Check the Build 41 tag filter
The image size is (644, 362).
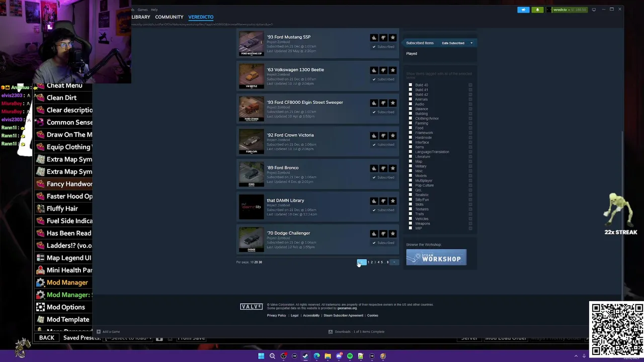411,90
